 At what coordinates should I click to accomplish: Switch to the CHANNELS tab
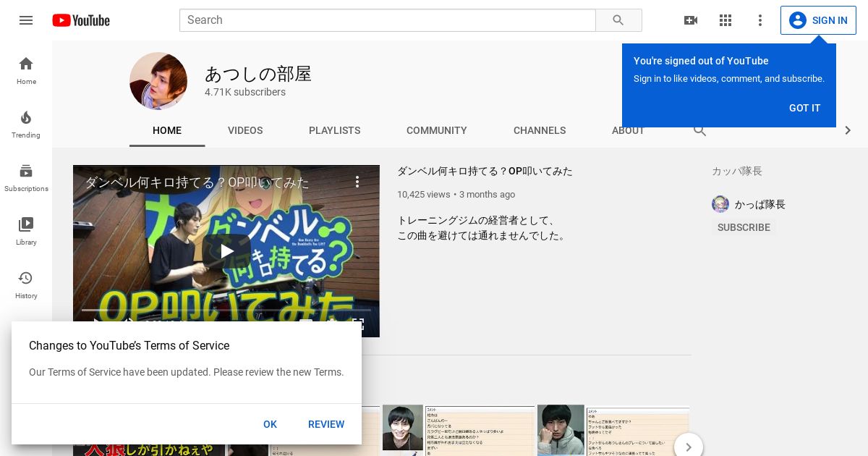[540, 130]
